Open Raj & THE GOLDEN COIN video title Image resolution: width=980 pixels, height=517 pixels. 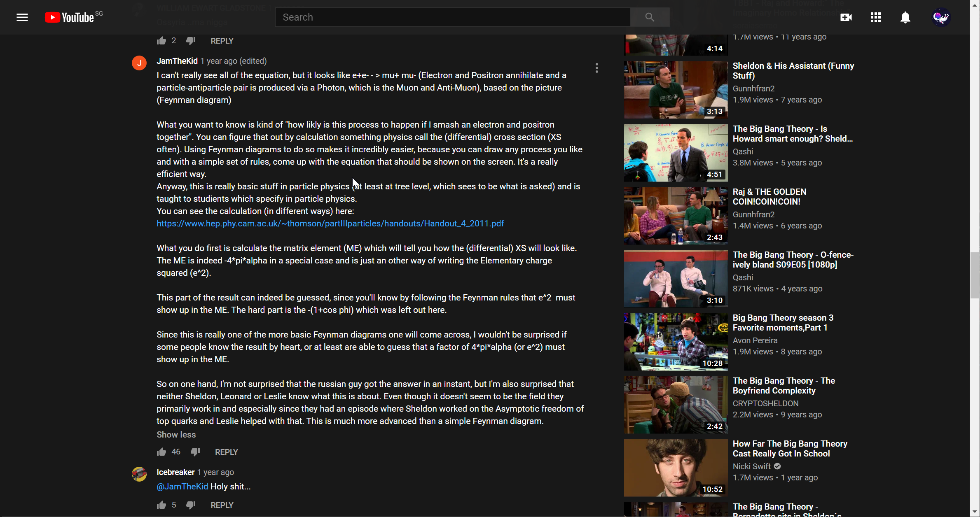[769, 197]
